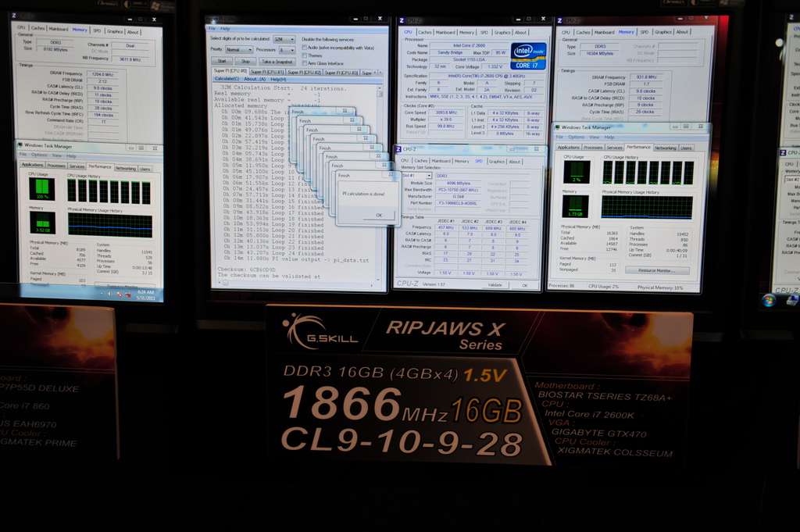This screenshot has height=532, width=800.
Task: Click Core Speed value 3893.6 MHz
Action: pos(446,112)
